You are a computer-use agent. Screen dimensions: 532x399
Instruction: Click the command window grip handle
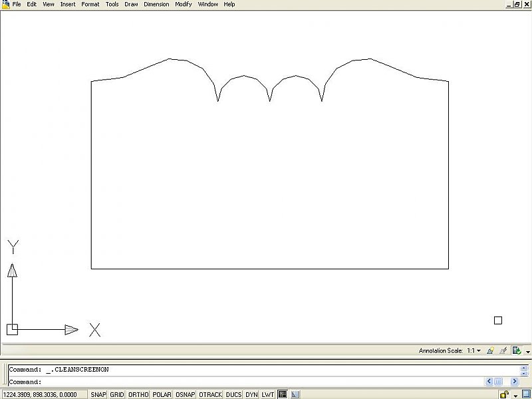[x=5, y=374]
